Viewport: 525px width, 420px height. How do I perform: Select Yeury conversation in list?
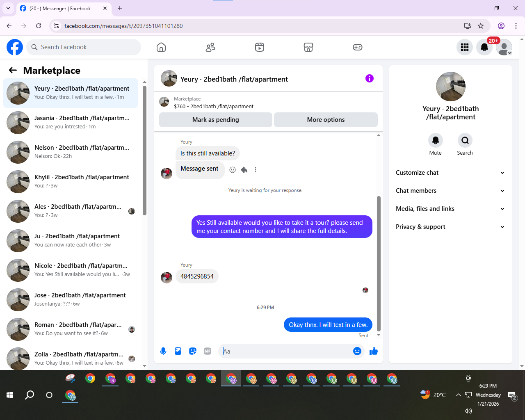click(71, 93)
